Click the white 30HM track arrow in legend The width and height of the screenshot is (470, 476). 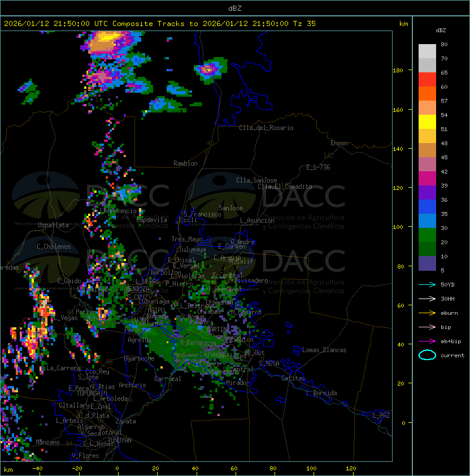click(427, 298)
